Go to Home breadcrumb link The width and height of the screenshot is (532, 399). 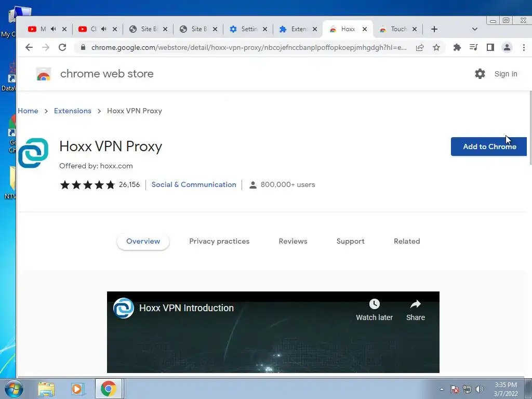[28, 111]
